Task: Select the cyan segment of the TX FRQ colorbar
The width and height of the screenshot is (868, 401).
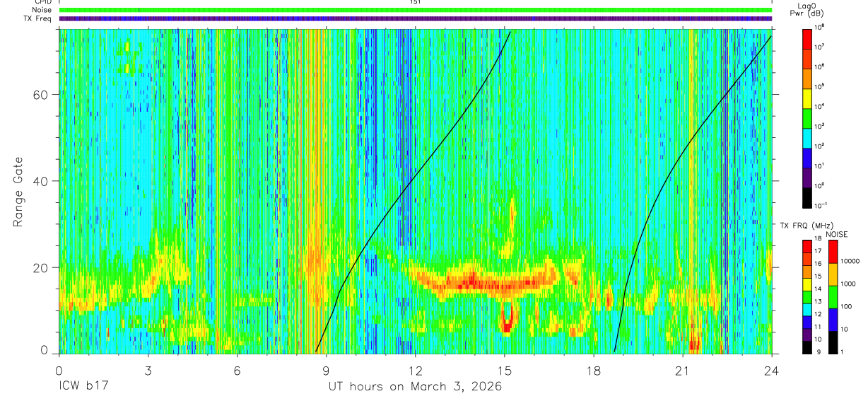Action: 807,309
